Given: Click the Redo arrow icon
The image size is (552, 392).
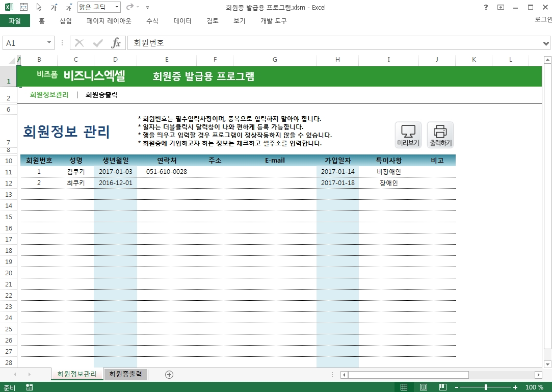Looking at the screenshot, I should coord(129,7).
